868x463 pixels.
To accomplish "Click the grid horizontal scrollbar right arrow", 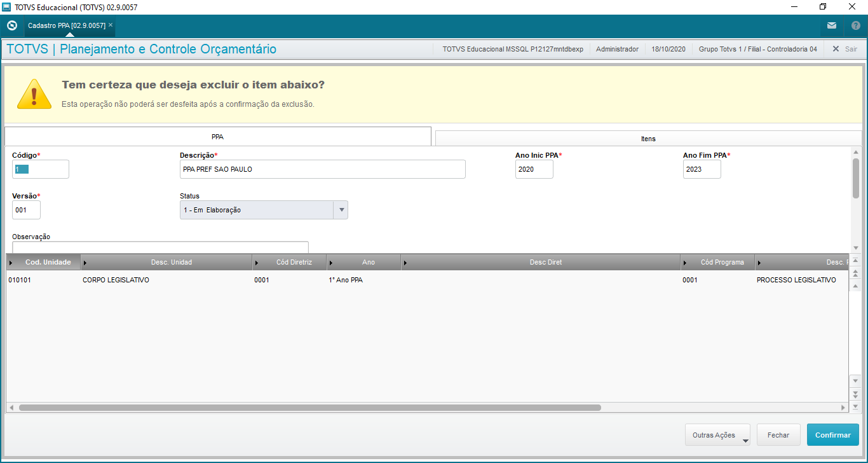I will coord(844,408).
